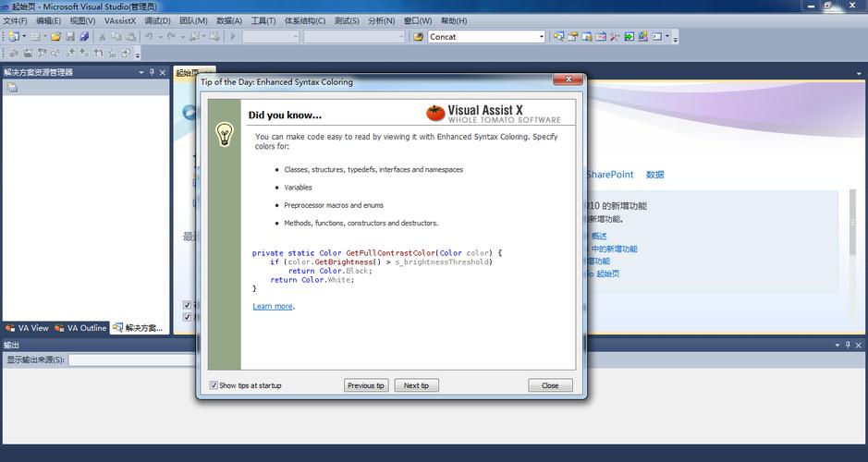Select the VA View tab

(x=27, y=328)
